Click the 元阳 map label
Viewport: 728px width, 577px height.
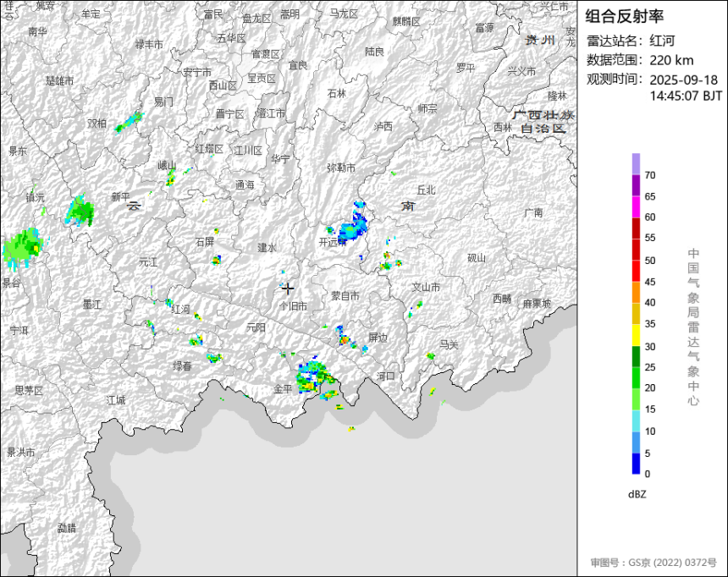pyautogui.click(x=256, y=327)
